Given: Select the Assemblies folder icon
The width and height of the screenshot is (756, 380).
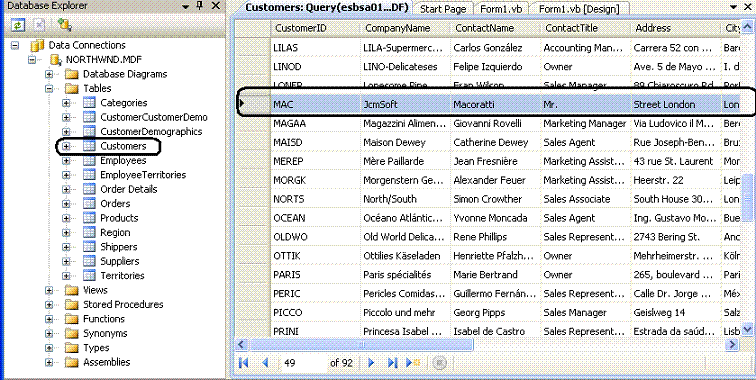Looking at the screenshot, I should point(71,362).
